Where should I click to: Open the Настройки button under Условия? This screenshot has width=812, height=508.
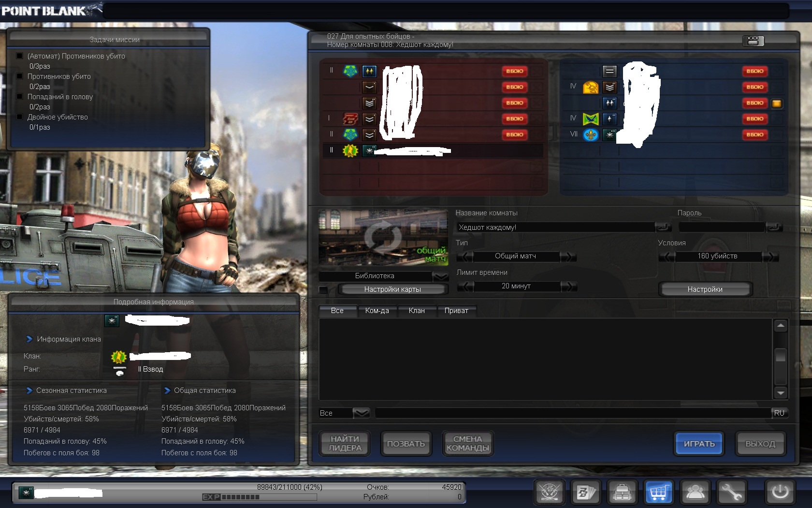pos(705,289)
